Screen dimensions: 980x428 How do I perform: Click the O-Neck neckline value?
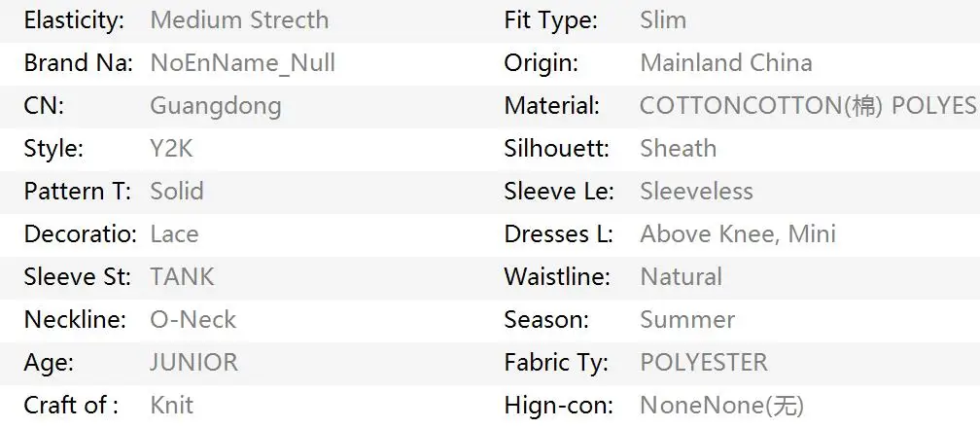[x=192, y=320]
